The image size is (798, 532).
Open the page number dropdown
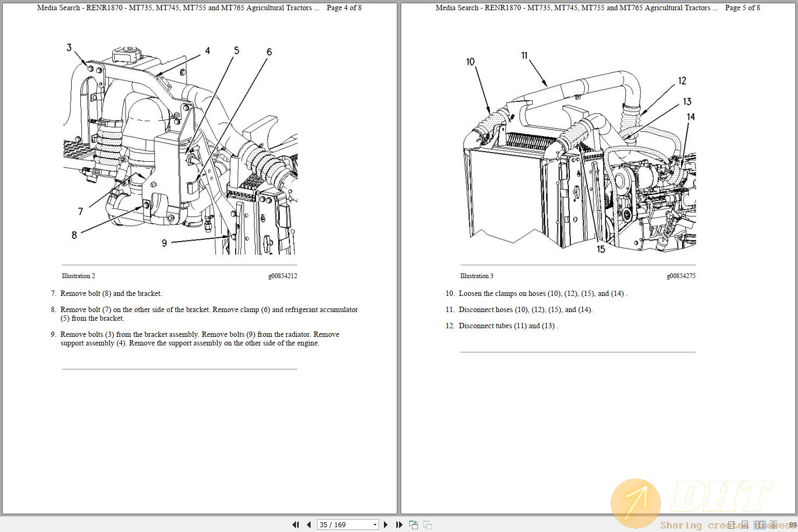[374, 524]
